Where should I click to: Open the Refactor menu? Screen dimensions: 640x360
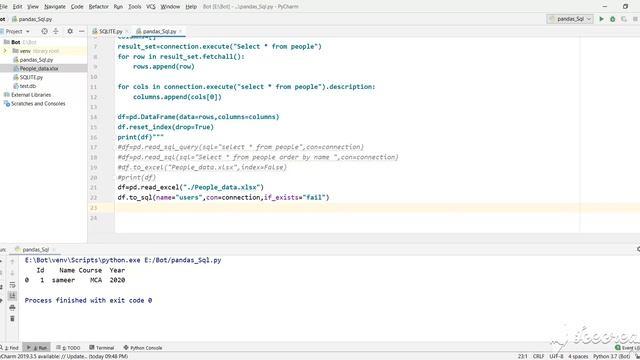98,7
